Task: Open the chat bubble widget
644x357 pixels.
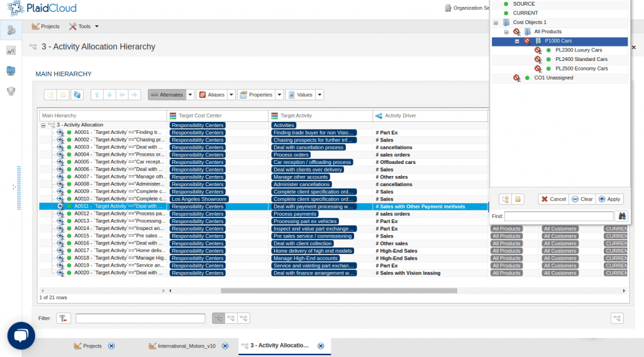Action: click(x=21, y=336)
